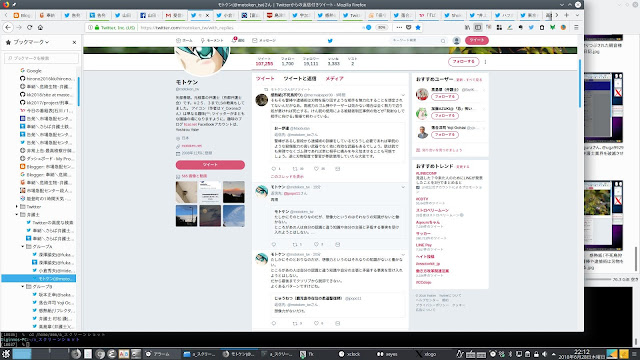This screenshot has width=640, height=360.
Task: Click the Reload page icon
Action: (x=29, y=27)
